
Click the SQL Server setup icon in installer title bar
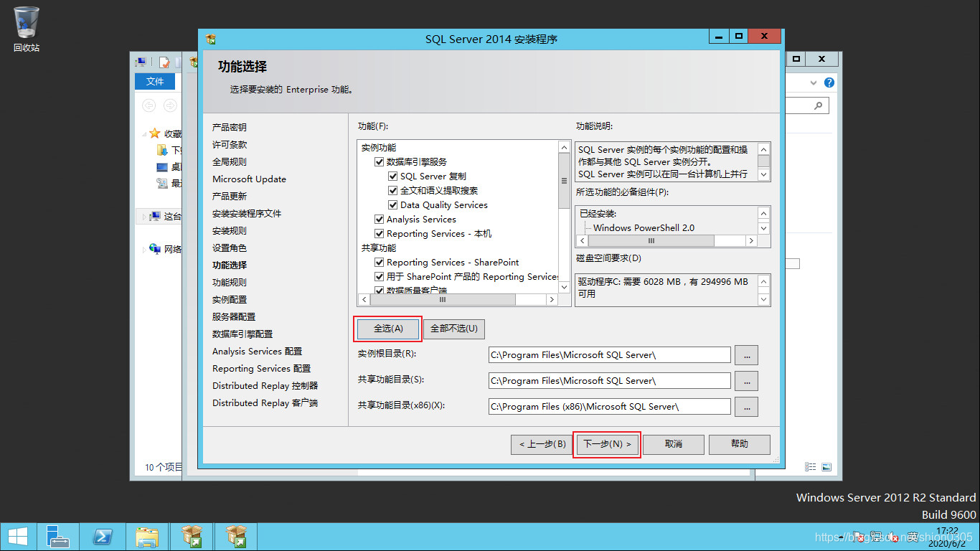pos(210,39)
